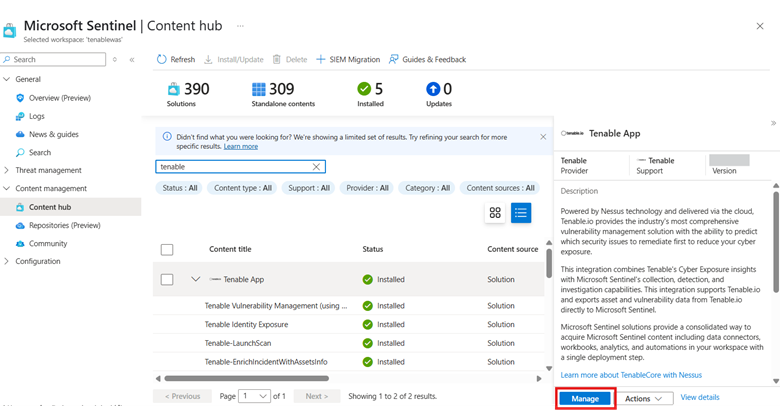Click the 309 Standalone contents tile
The height and width of the screenshot is (410, 780).
(x=283, y=95)
